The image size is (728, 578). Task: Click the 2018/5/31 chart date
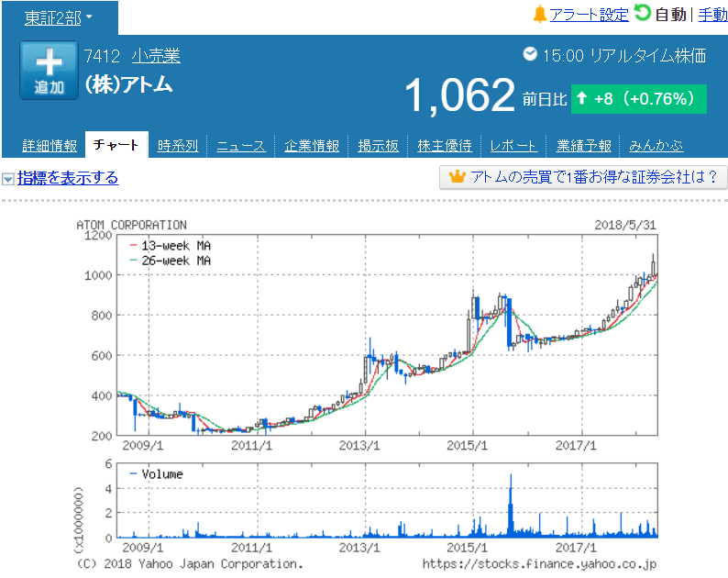point(625,225)
